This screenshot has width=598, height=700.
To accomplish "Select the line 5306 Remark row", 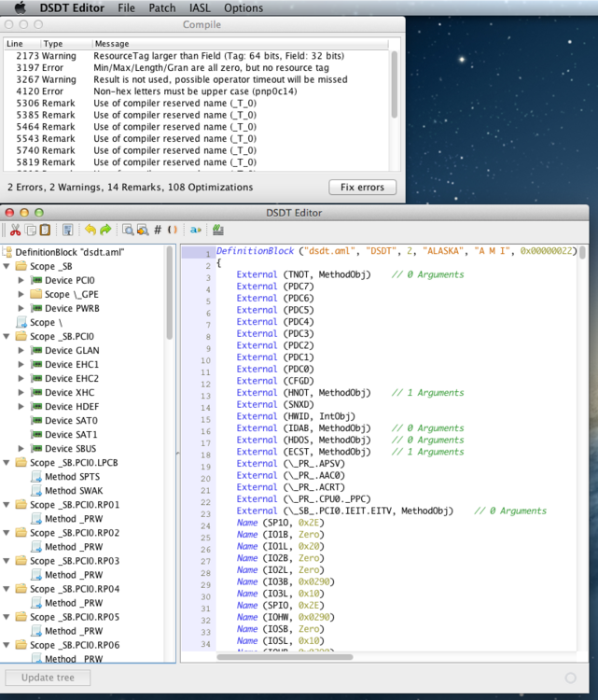I will 196,103.
